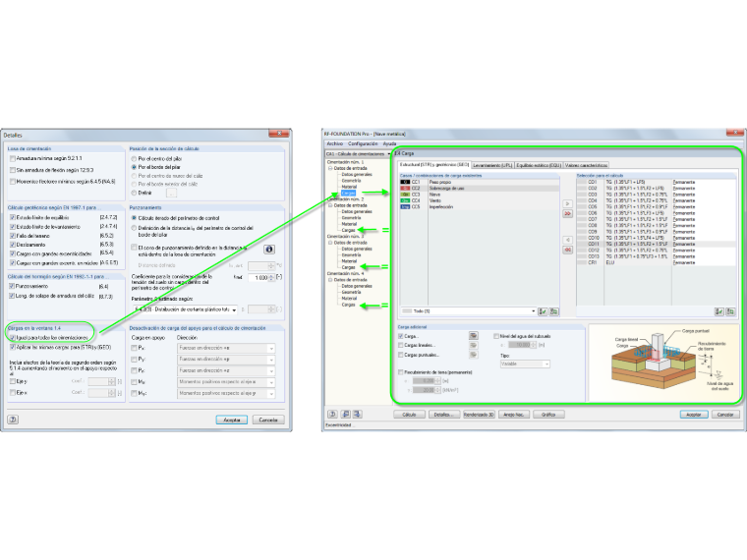Screen dimensions: 747x560
Task: Click Renderizado 3D button
Action: (x=479, y=415)
